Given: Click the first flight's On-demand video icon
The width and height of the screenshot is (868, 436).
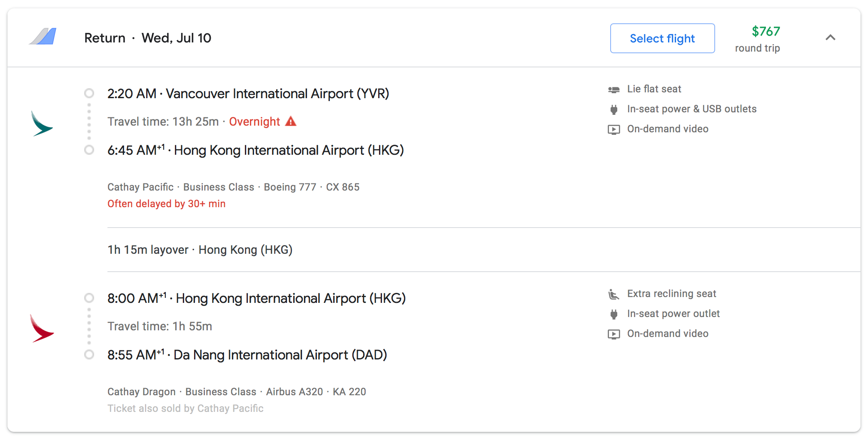Looking at the screenshot, I should click(x=614, y=129).
